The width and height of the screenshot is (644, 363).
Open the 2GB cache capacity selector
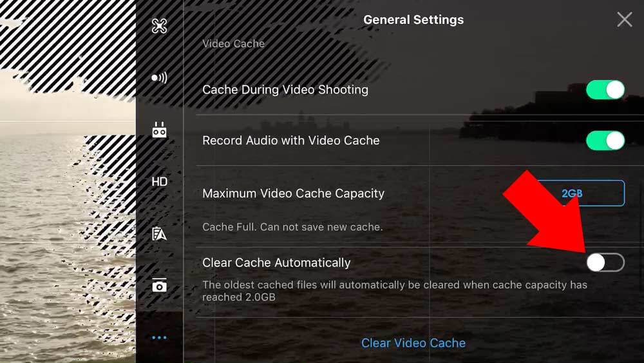572,193
